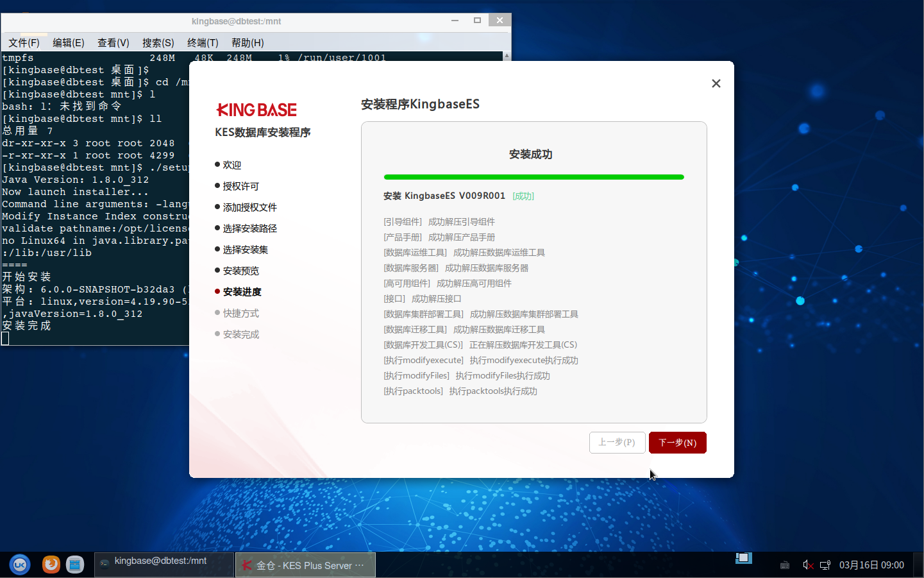
Task: Switch to 金仓 - KES Plus Server taskbar item
Action: [x=305, y=565]
